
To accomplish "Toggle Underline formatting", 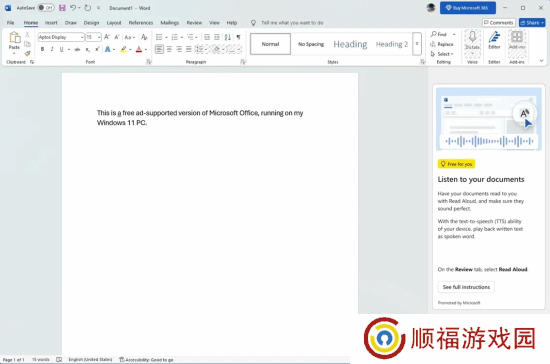I will click(61, 49).
